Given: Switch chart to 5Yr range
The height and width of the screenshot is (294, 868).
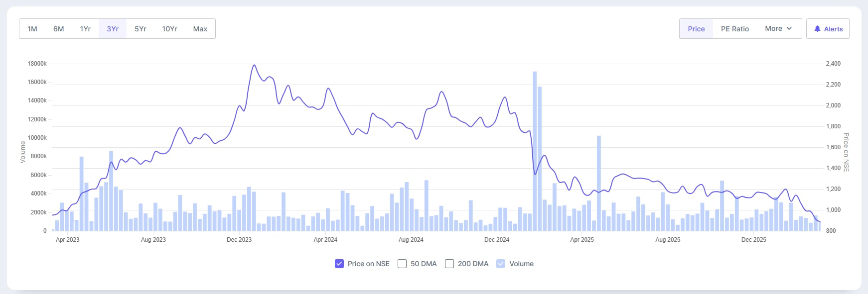Looking at the screenshot, I should point(141,29).
